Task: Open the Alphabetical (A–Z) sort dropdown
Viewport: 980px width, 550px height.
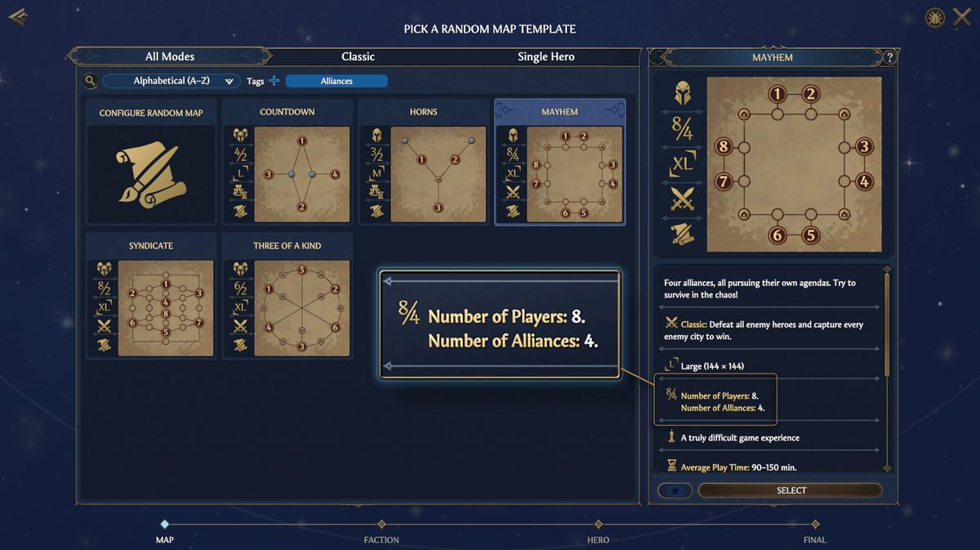Action: tap(171, 81)
